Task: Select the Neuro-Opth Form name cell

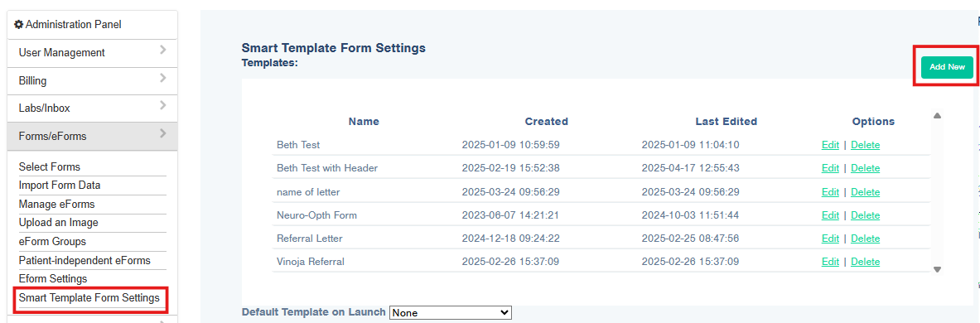Action: pos(316,215)
